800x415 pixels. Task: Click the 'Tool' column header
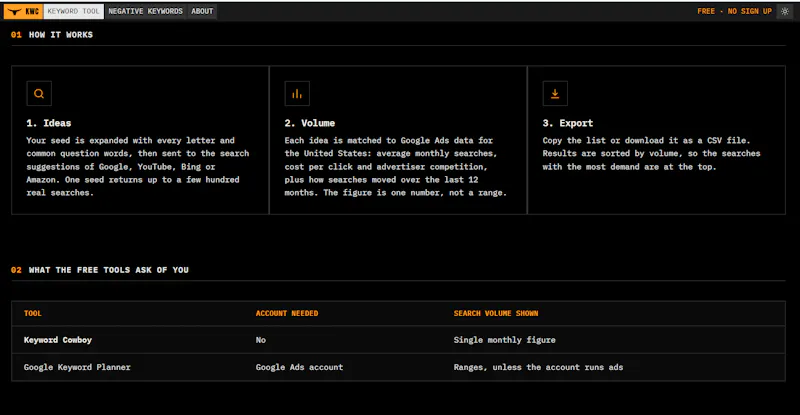point(33,313)
